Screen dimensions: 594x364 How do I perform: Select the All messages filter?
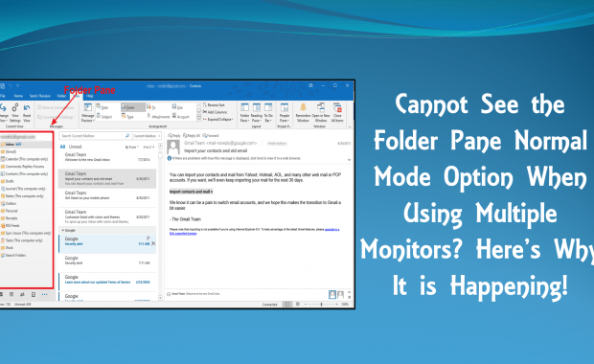tap(62, 147)
